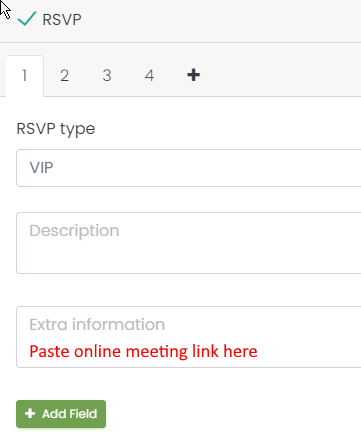The image size is (361, 442).
Task: Click the red 'Paste online meeting link here' text
Action: [143, 351]
